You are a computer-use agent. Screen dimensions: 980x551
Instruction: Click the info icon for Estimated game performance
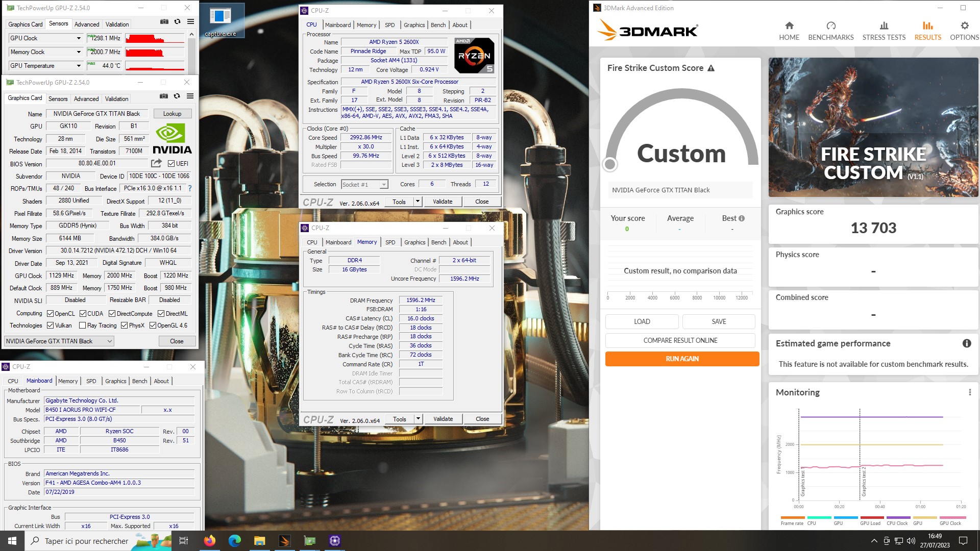tap(967, 343)
